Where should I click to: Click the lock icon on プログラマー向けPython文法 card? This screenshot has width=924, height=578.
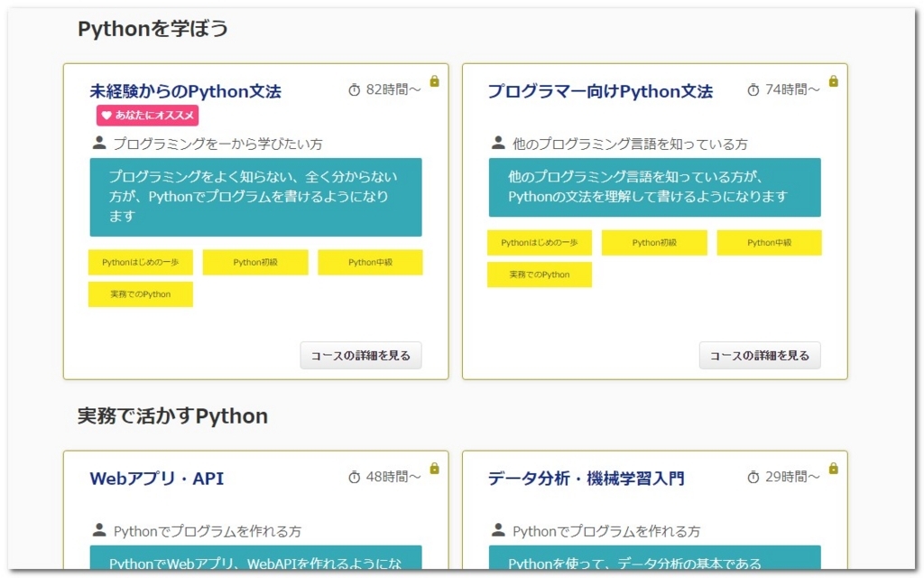point(833,80)
